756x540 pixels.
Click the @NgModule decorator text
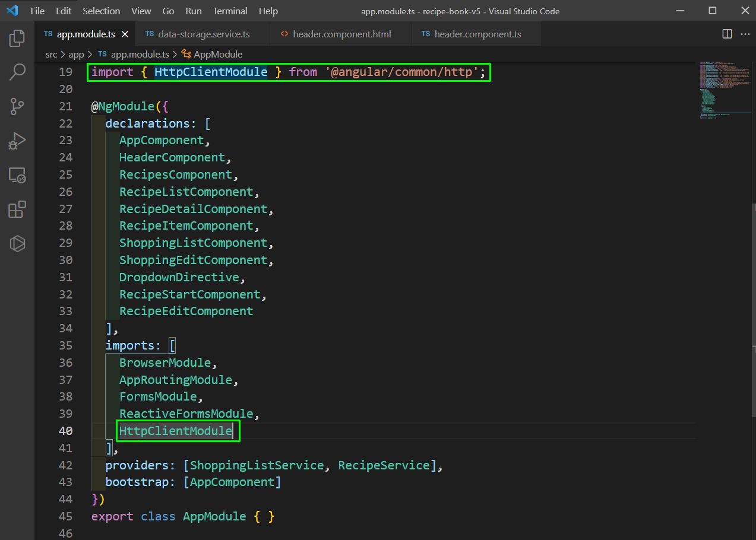pos(122,106)
